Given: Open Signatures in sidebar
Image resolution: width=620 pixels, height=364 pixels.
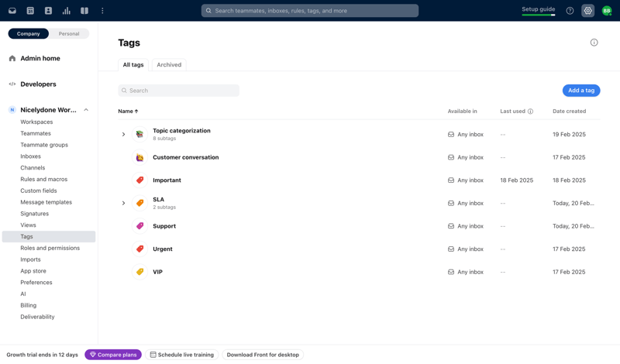Looking at the screenshot, I should pyautogui.click(x=35, y=214).
